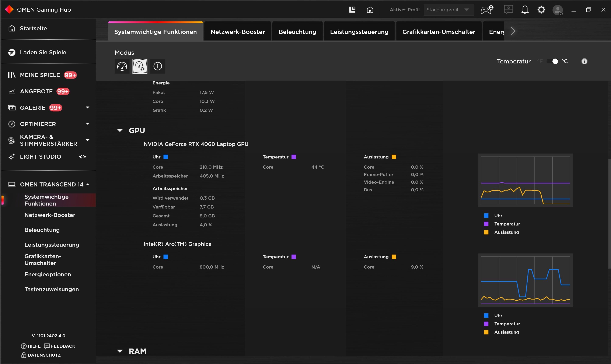Open Leistungssteuerung in the sidebar
The width and height of the screenshot is (611, 364).
pos(52,245)
